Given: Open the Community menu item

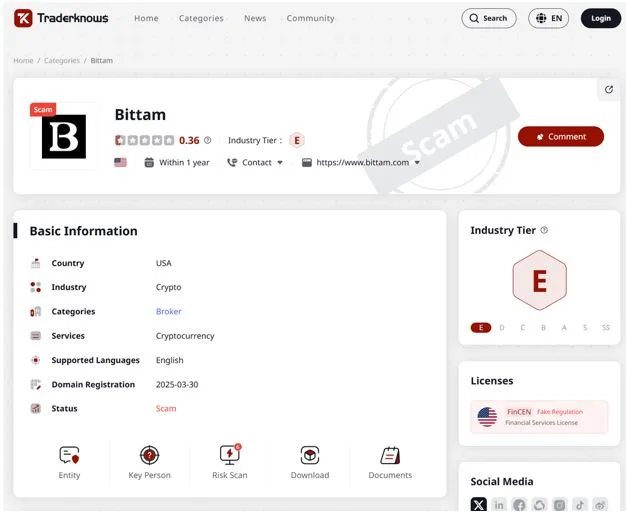Looking at the screenshot, I should pyautogui.click(x=311, y=18).
